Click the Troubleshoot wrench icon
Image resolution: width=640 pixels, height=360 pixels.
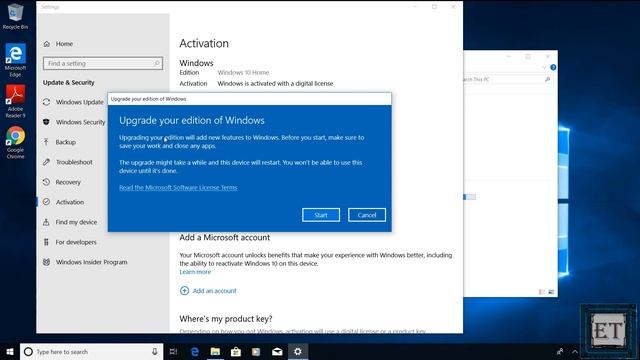(47, 162)
